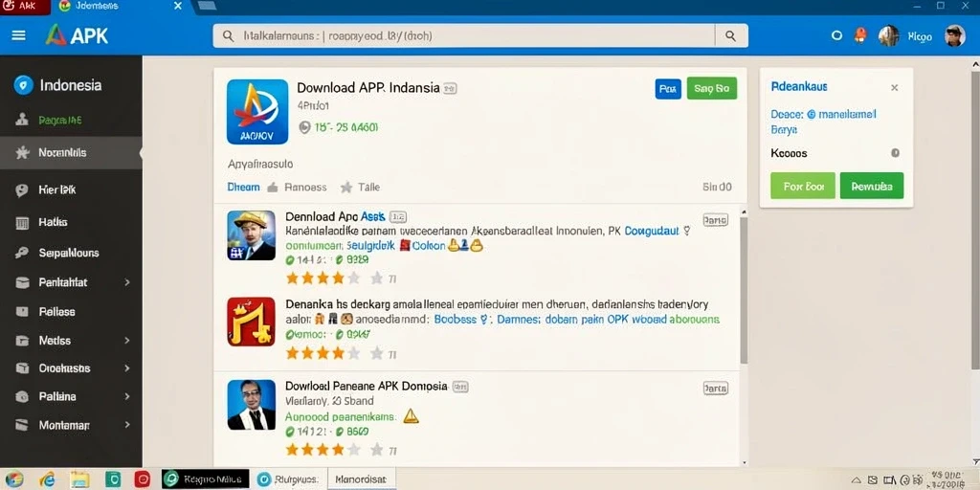This screenshot has height=490, width=980.
Task: Click the light green For Boot button
Action: pos(803,186)
